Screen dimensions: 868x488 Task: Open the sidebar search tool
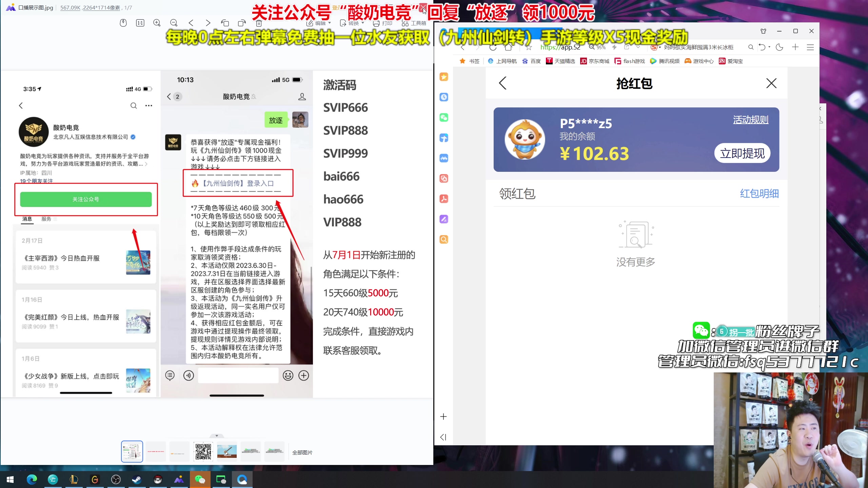pyautogui.click(x=443, y=239)
